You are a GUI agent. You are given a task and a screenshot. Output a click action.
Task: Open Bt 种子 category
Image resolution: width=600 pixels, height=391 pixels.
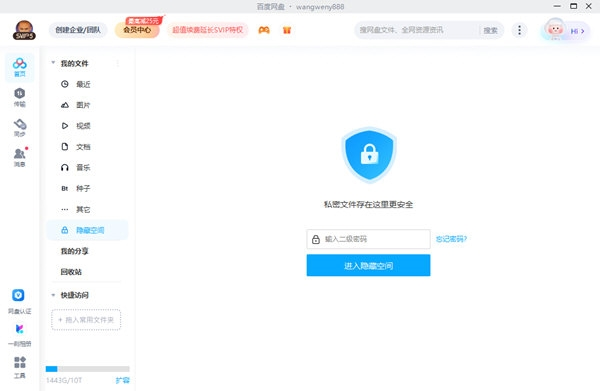[76, 188]
